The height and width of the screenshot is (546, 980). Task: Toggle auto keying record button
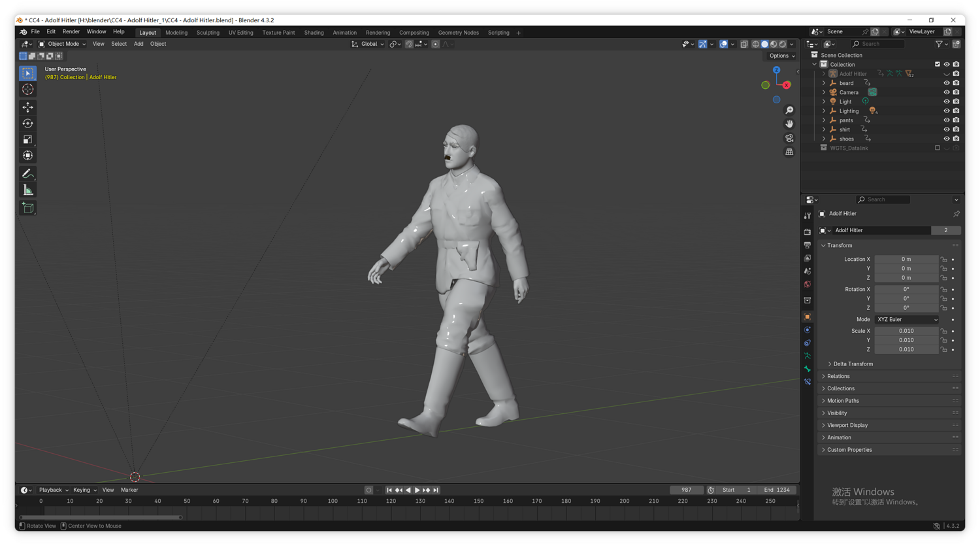pyautogui.click(x=368, y=490)
